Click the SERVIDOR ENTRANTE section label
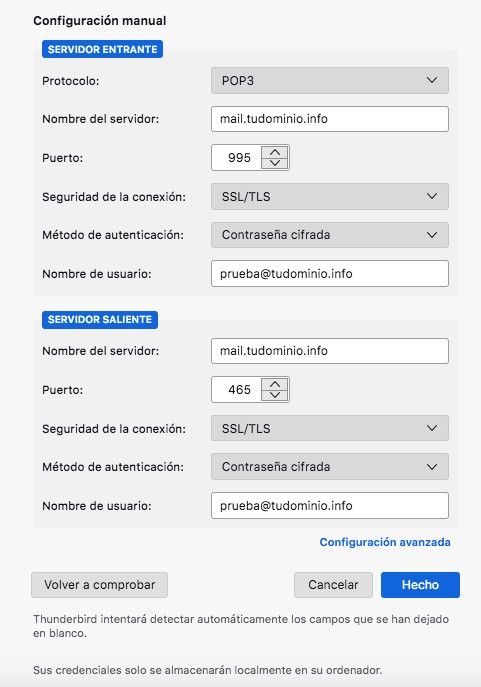This screenshot has height=687, width=481. point(103,49)
